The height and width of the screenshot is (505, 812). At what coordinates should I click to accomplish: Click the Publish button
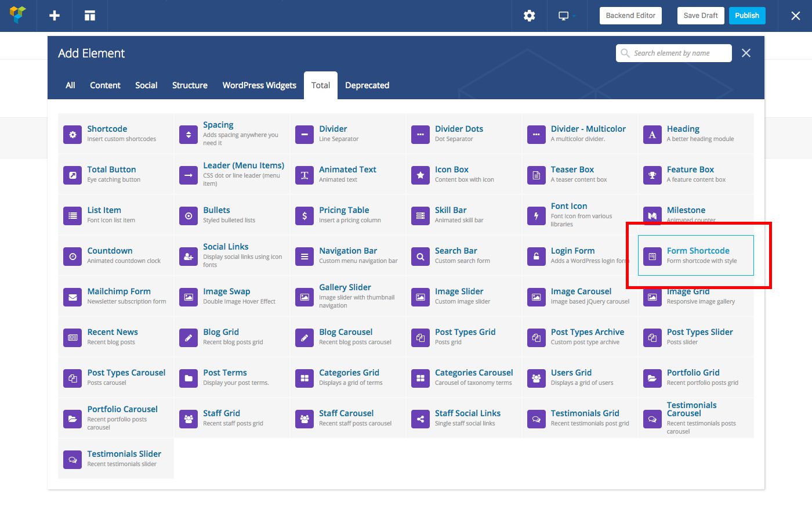pos(746,16)
